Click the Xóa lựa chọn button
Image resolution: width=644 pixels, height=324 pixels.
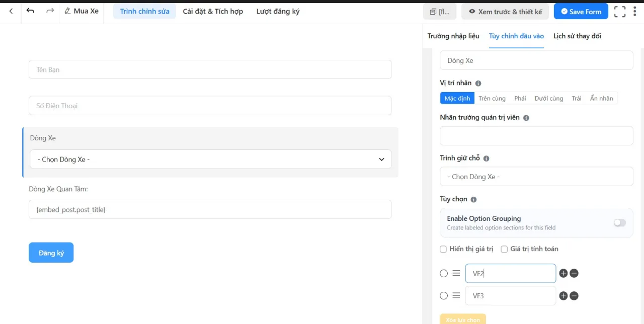(463, 319)
